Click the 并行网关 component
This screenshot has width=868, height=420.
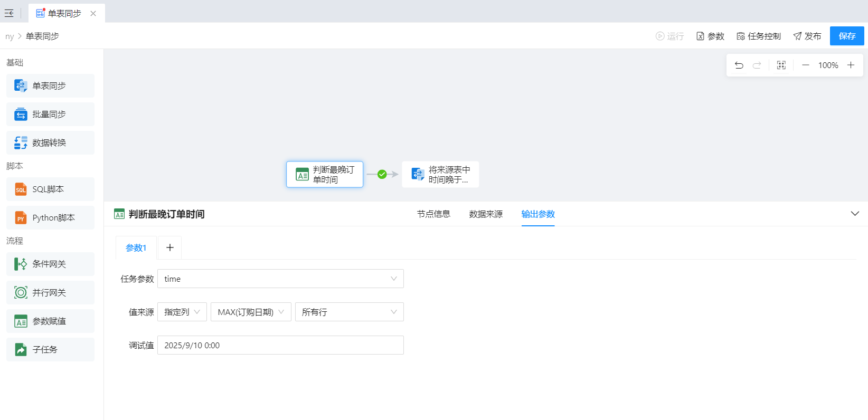(x=50, y=292)
